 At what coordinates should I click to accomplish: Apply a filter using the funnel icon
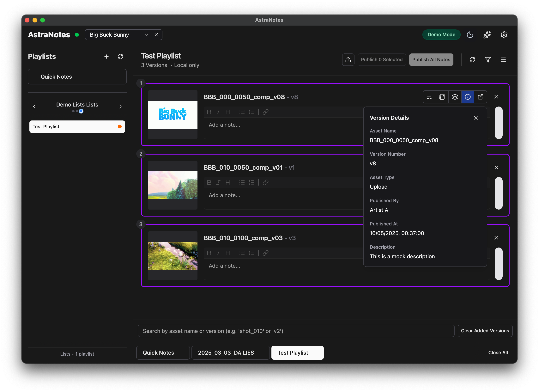(x=488, y=59)
